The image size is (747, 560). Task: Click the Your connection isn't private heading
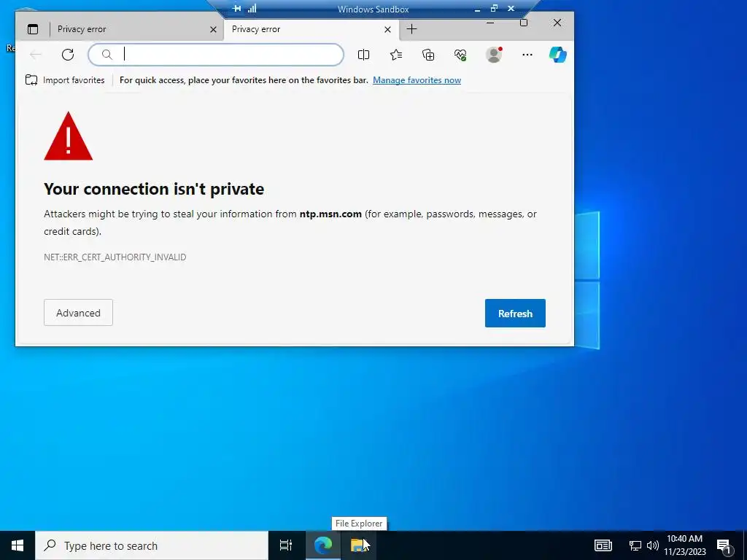tap(154, 189)
